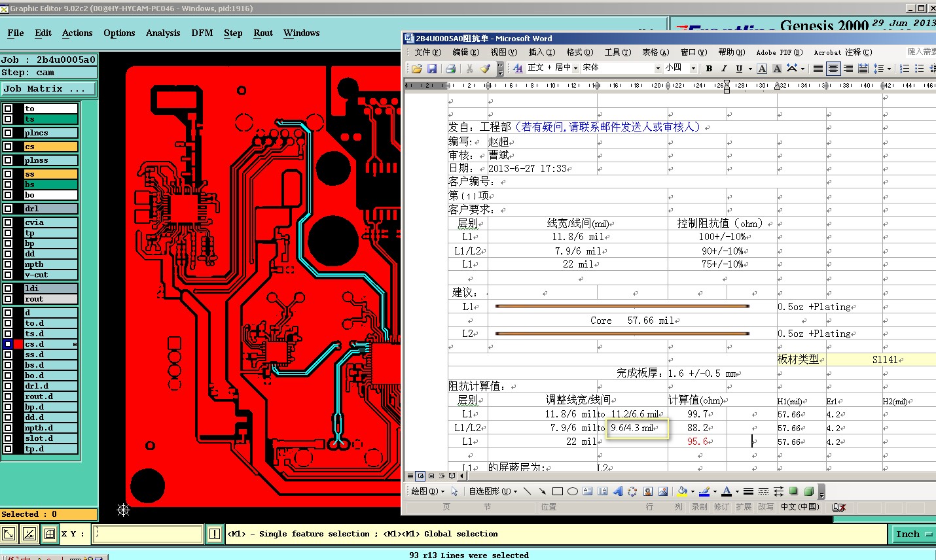Click the X Y coordinate input field
The width and height of the screenshot is (936, 560).
click(147, 534)
